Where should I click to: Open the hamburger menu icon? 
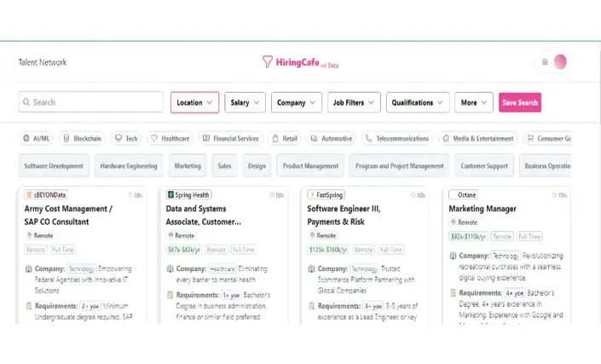[545, 61]
